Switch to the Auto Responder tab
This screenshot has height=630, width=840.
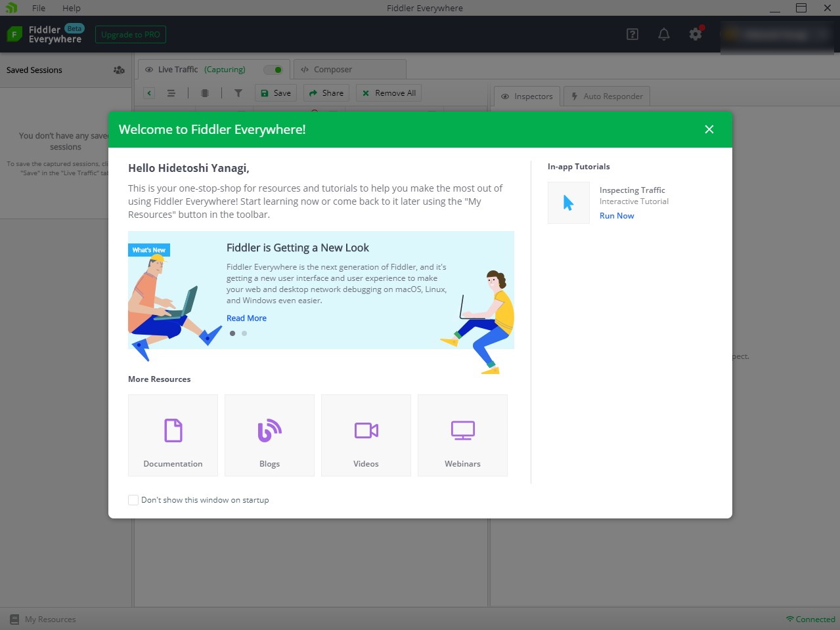tap(607, 96)
